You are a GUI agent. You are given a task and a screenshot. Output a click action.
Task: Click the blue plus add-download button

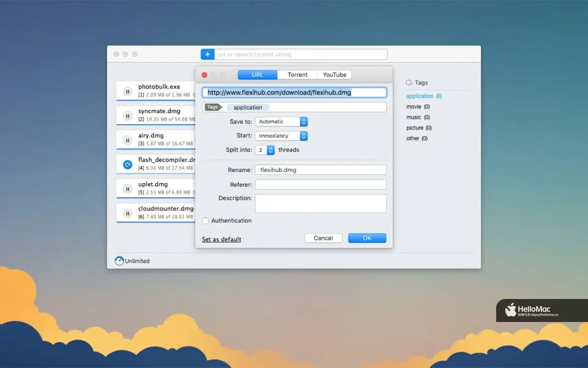[208, 54]
